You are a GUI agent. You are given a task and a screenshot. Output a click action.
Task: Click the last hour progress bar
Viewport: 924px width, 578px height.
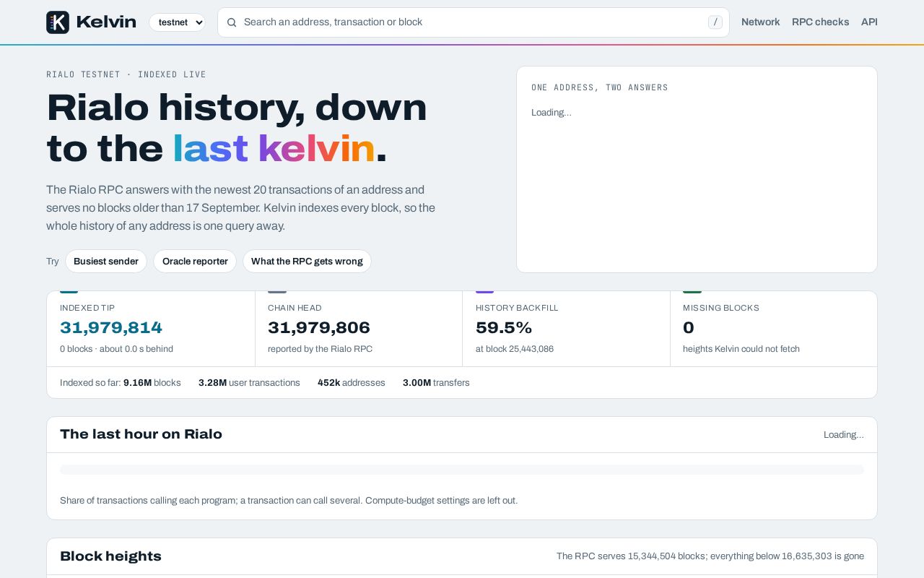tap(462, 470)
